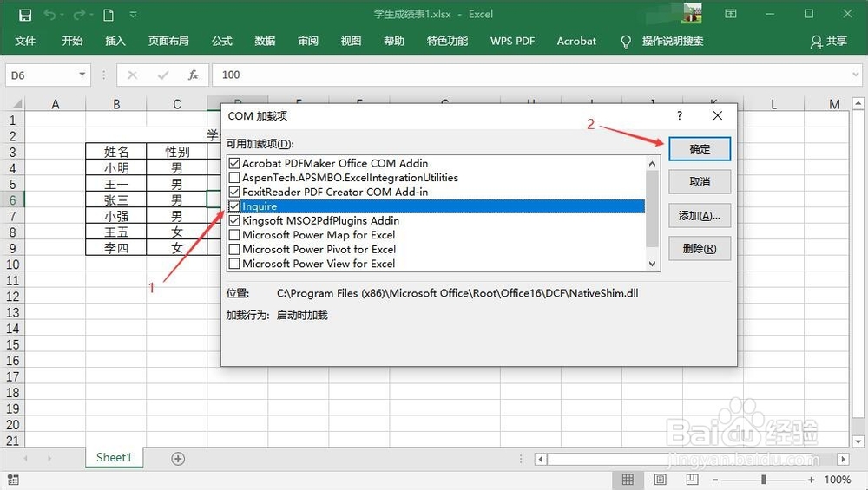Select the Sheet1 worksheet tab
The height and width of the screenshot is (490, 868).
pos(114,457)
